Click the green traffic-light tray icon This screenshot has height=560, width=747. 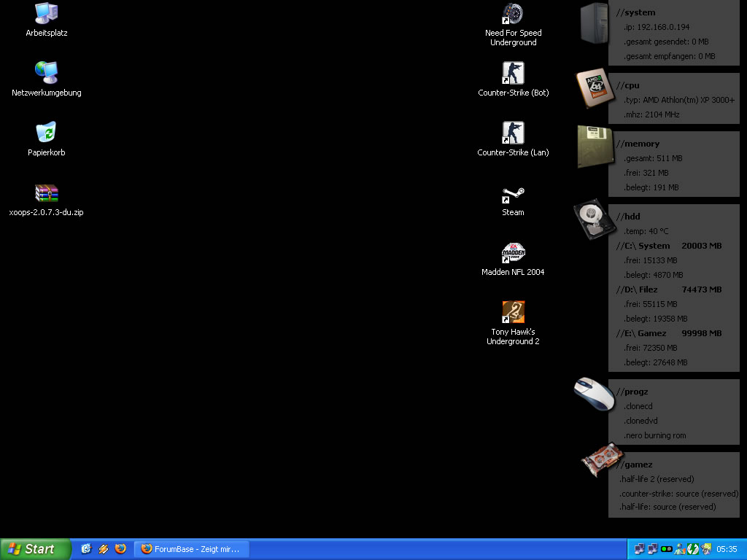click(x=667, y=549)
